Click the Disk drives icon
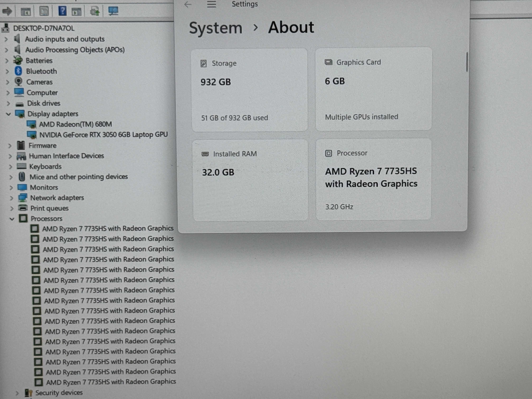Screen dimensions: 532x399 coord(20,104)
